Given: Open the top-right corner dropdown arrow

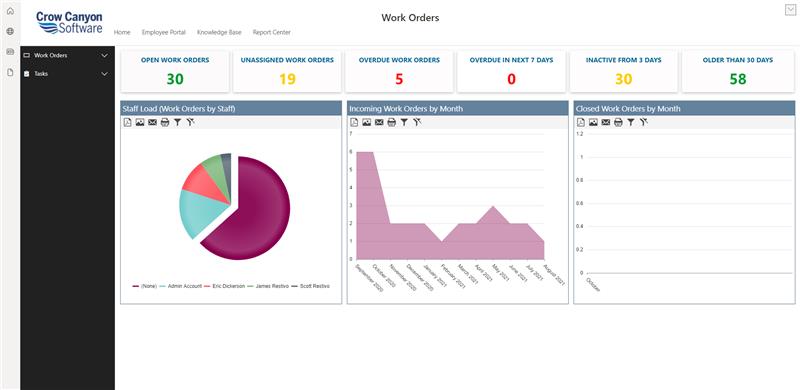Looking at the screenshot, I should 790,10.
